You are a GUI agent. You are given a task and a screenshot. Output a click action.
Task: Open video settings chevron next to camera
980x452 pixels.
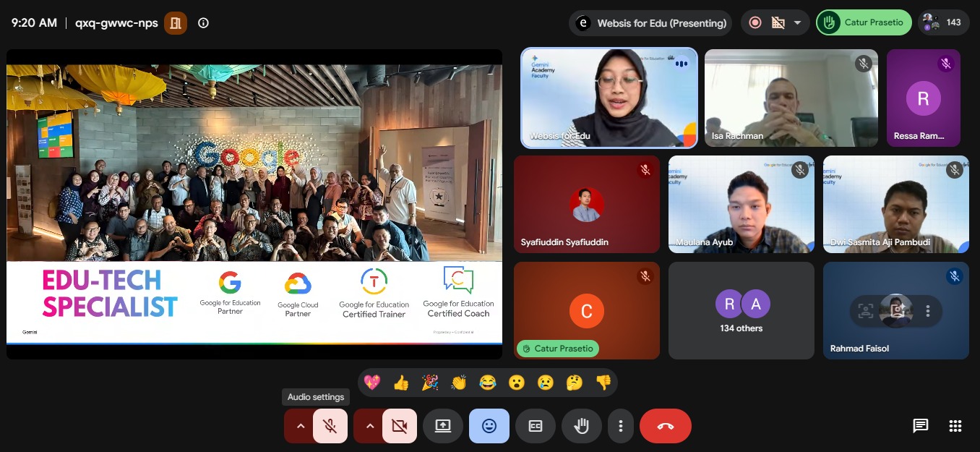[370, 426]
